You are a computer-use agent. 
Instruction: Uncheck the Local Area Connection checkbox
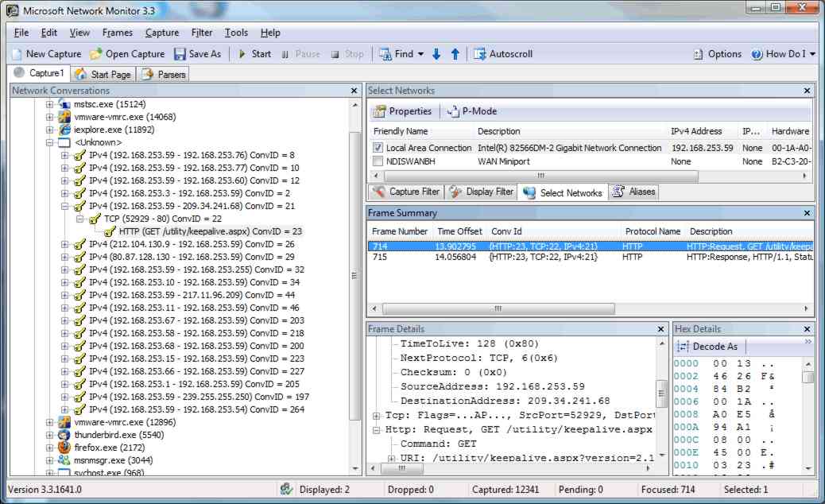coord(378,148)
